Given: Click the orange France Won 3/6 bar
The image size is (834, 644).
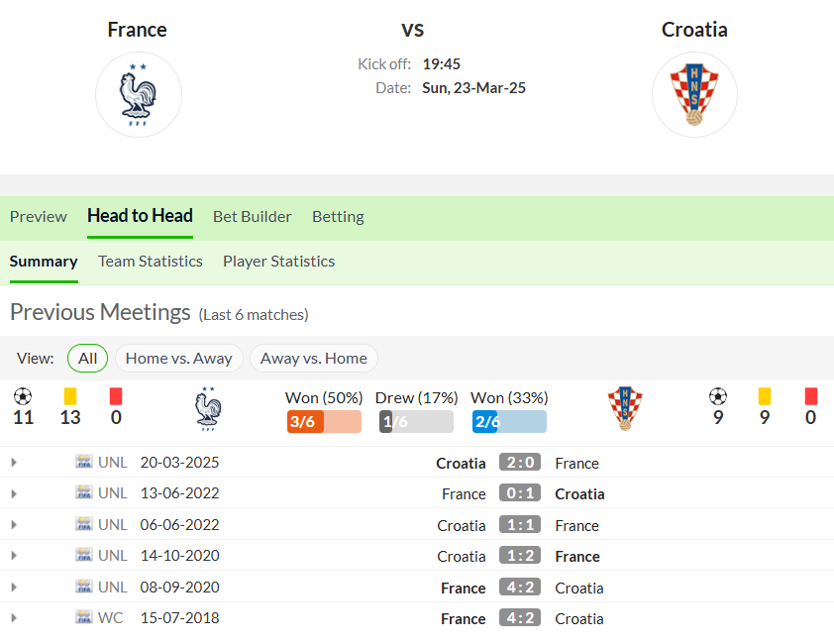Looking at the screenshot, I should tap(324, 421).
